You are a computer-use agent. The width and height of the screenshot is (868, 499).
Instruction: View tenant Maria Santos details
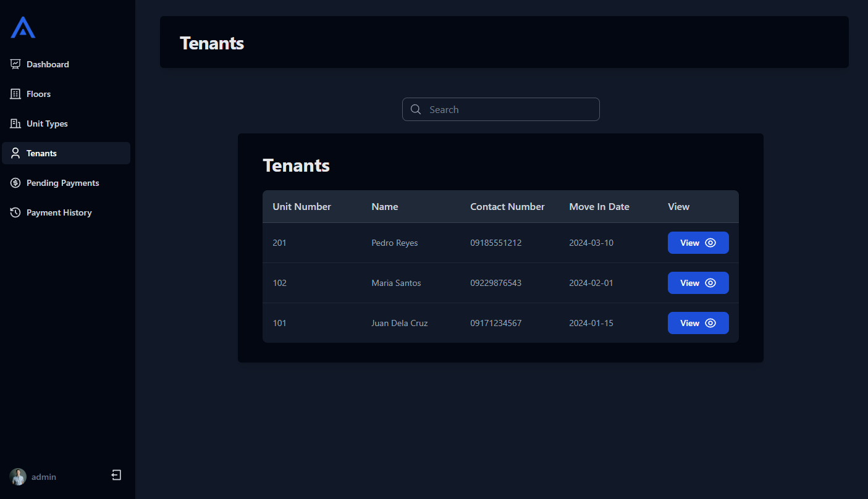tap(698, 283)
